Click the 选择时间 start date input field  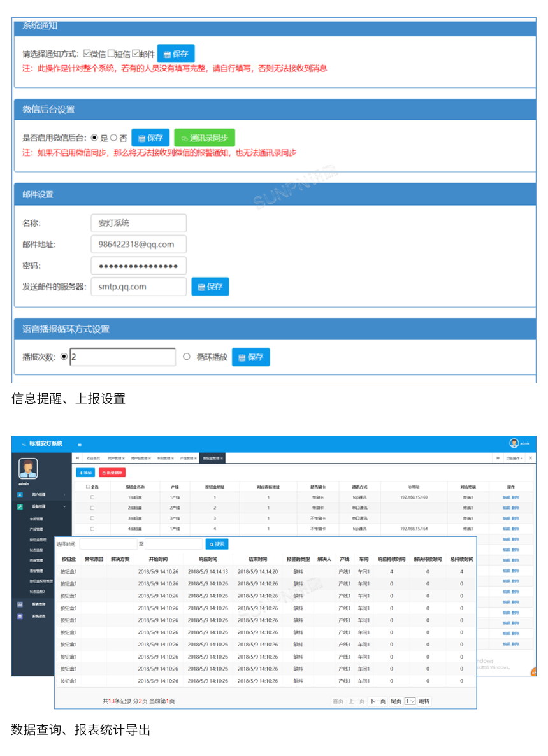(x=108, y=544)
